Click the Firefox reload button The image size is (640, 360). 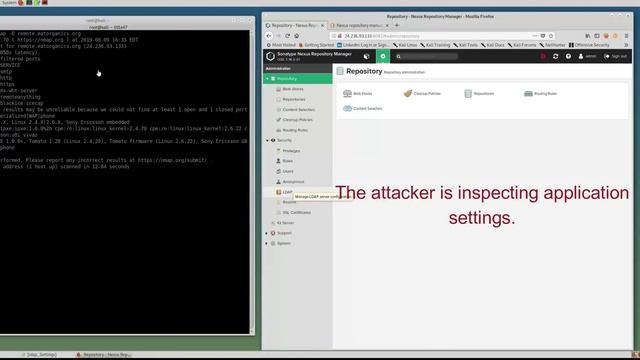[287, 36]
